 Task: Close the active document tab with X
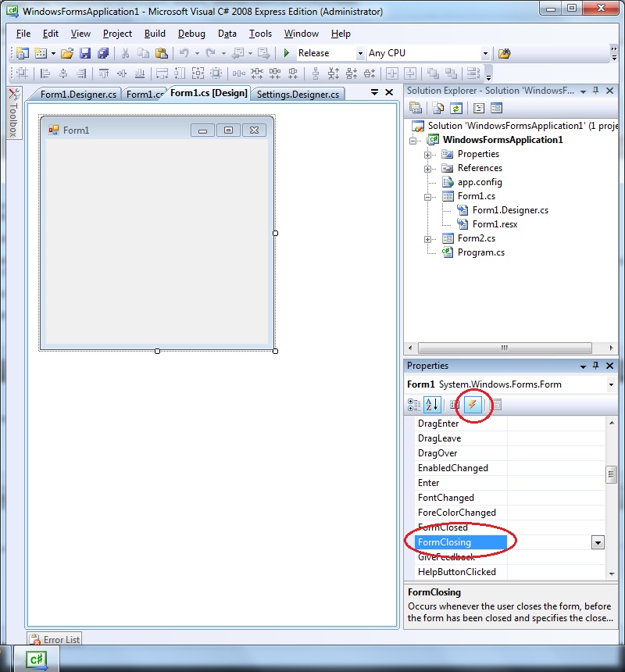(x=389, y=92)
